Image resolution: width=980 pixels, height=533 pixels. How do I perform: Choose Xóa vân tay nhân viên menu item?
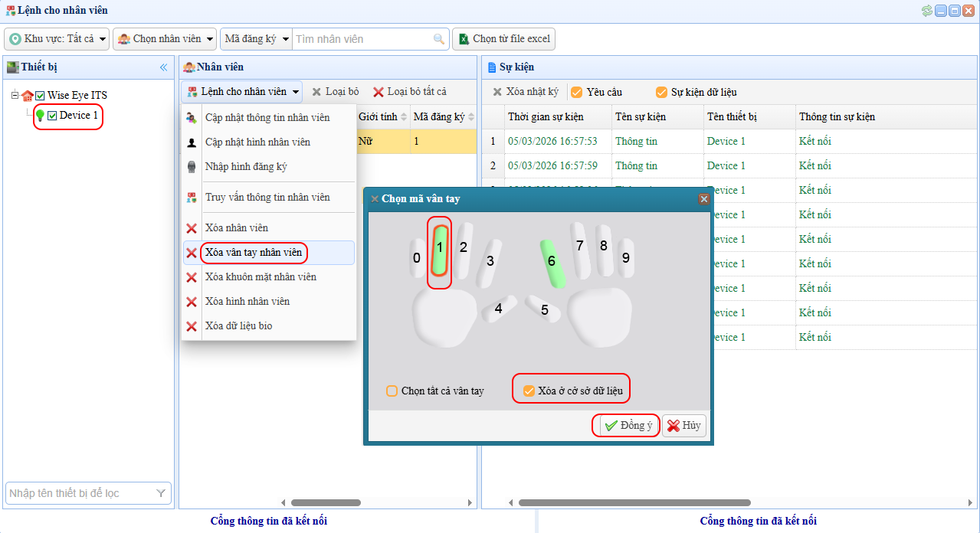(254, 253)
